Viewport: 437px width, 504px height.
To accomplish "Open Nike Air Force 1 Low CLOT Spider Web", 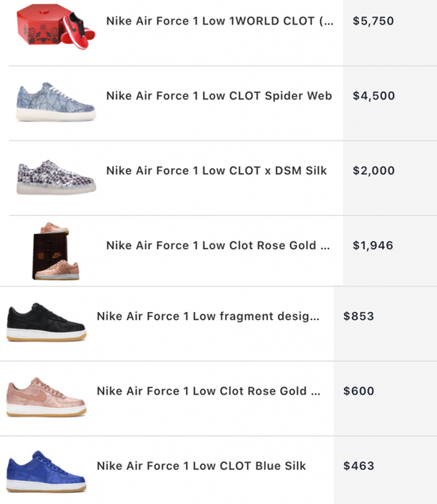I will coord(218,96).
